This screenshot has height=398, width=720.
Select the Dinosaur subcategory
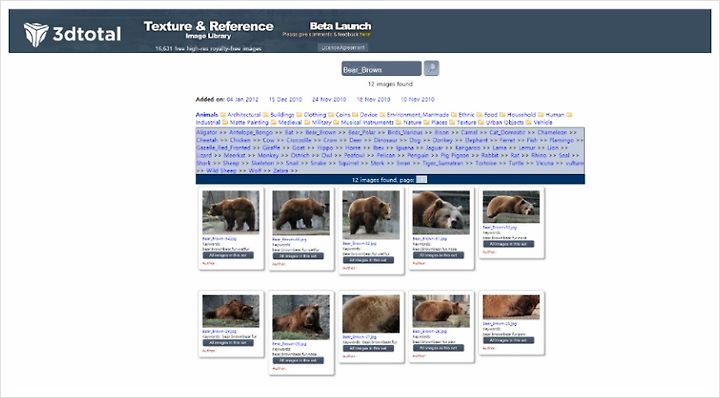385,140
